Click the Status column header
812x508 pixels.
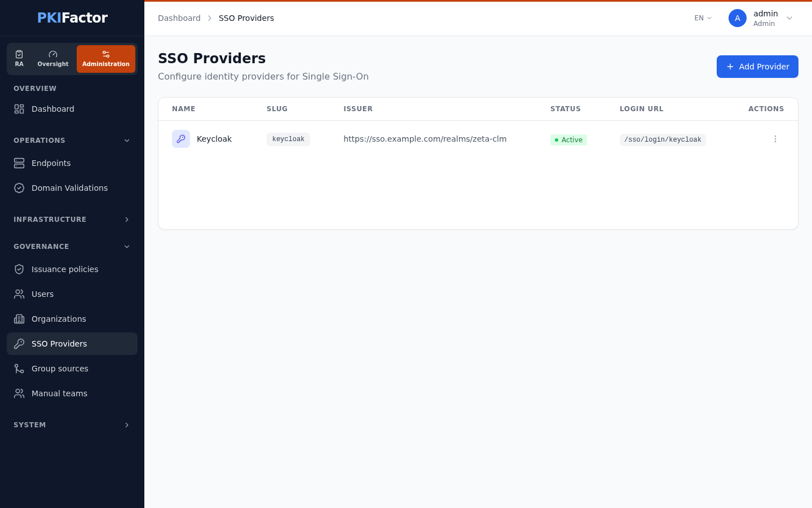[566, 109]
